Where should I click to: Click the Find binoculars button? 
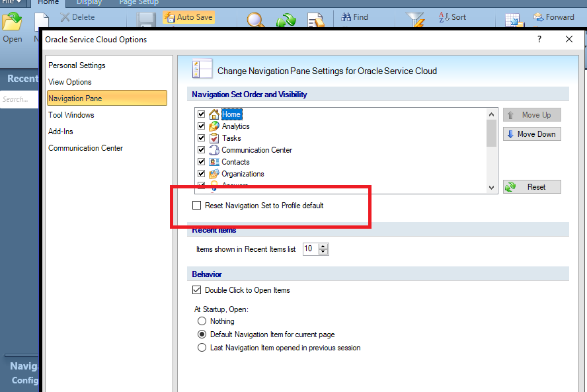354,17
